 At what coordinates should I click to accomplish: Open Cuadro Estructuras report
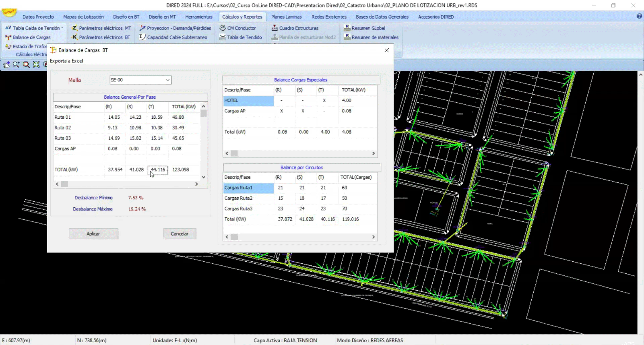pyautogui.click(x=298, y=28)
